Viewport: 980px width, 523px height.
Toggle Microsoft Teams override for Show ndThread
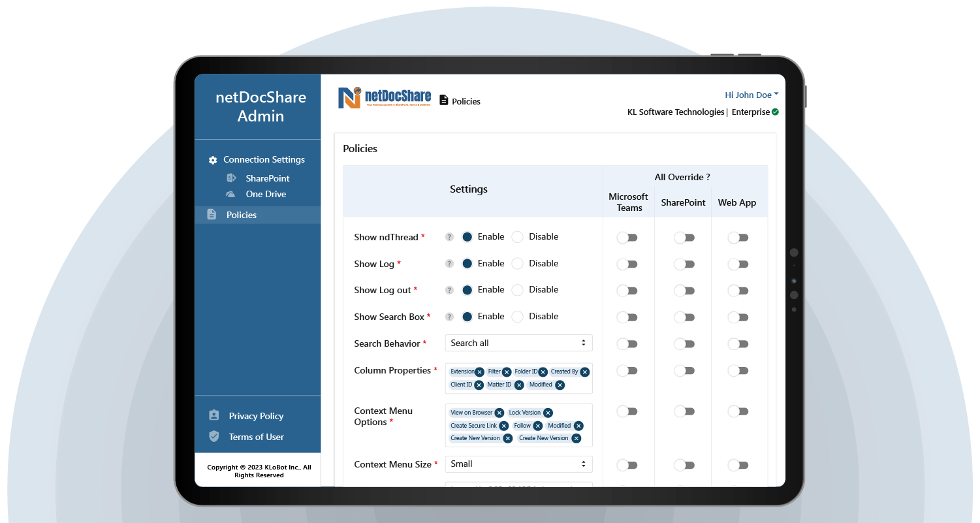pyautogui.click(x=627, y=238)
